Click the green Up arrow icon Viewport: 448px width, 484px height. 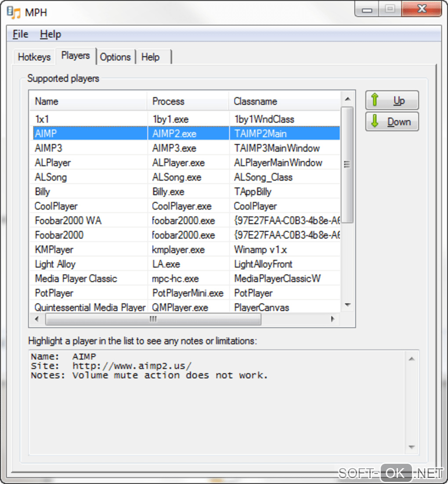(x=375, y=100)
